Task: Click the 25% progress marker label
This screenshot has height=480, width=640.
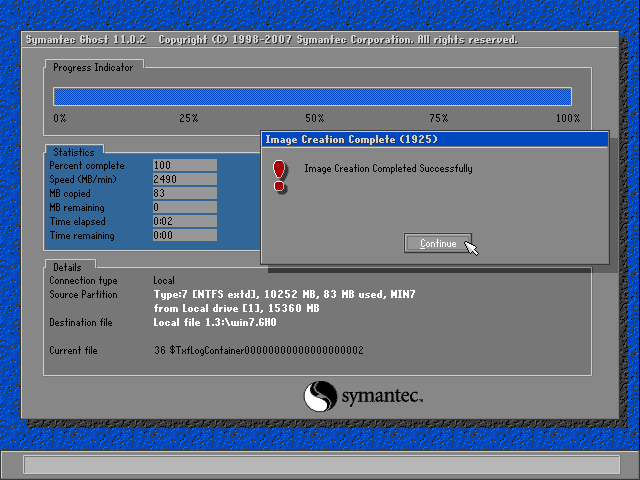Action: coord(188,118)
